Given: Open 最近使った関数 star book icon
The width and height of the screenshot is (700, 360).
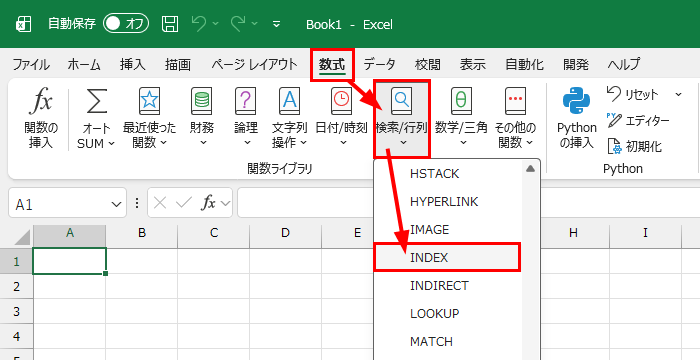Looking at the screenshot, I should 149,101.
